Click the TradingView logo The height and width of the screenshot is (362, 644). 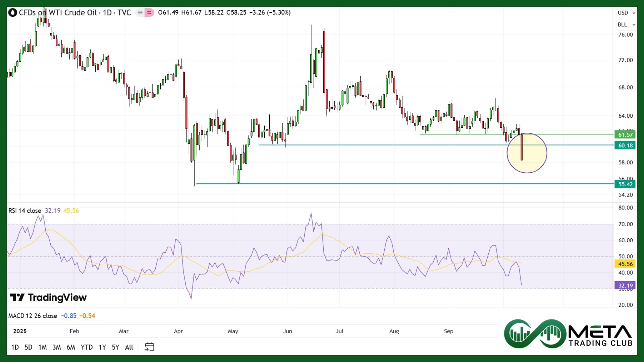click(48, 298)
